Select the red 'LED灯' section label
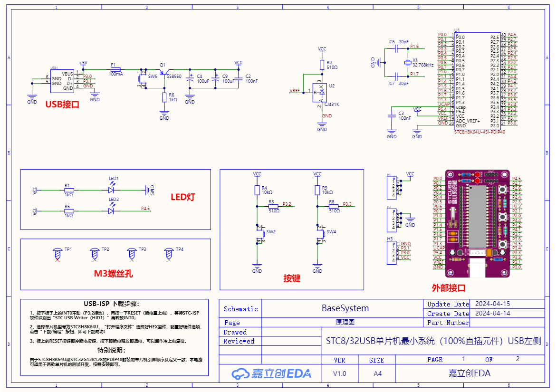 [183, 197]
